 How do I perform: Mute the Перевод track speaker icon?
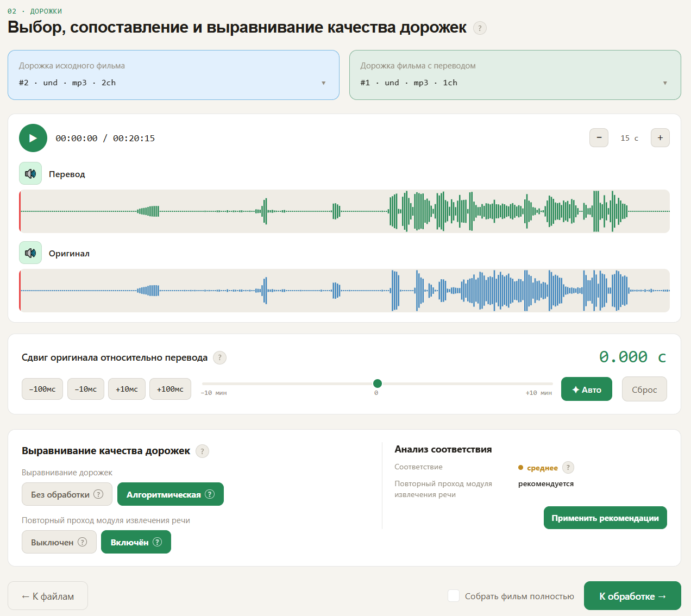click(30, 174)
